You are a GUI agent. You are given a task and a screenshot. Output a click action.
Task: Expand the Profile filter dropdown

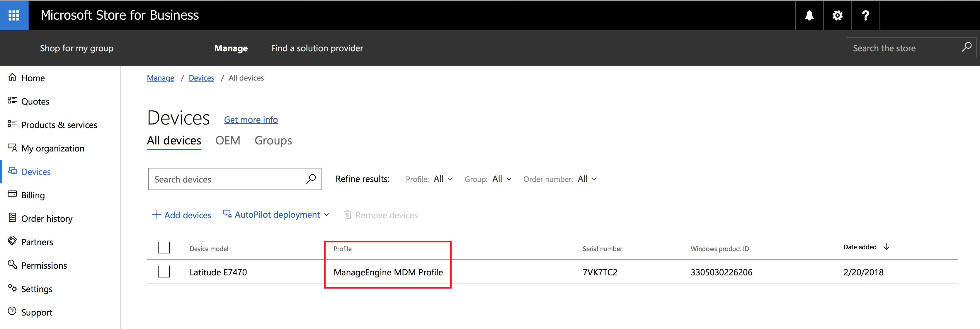(443, 179)
